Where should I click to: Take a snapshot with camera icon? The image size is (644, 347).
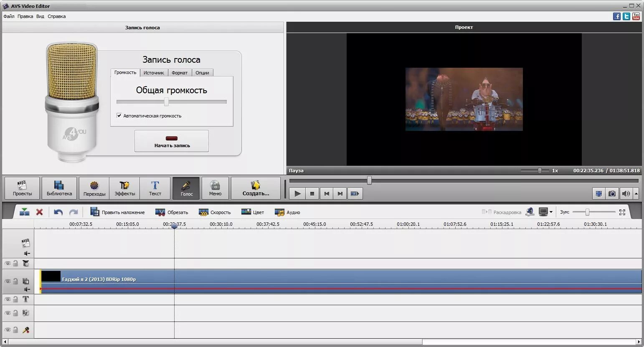coord(612,194)
